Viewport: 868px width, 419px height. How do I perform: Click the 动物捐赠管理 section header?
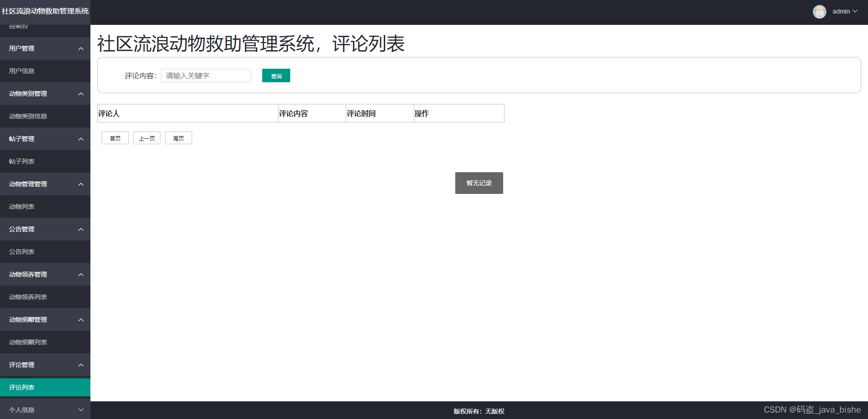(x=45, y=320)
